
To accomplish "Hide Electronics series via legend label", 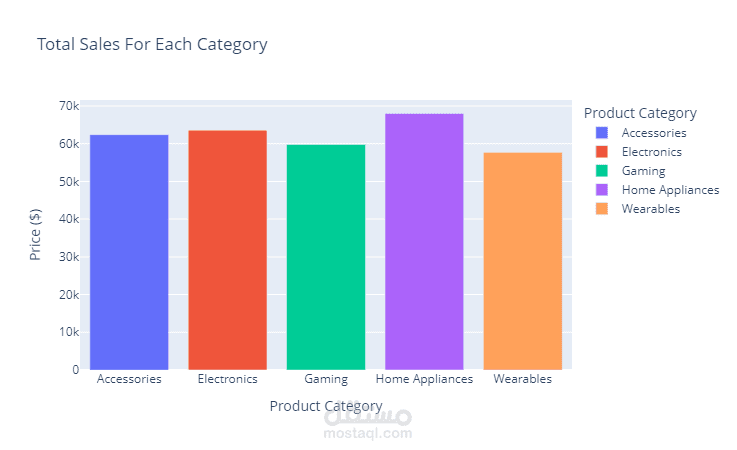I will click(x=651, y=152).
